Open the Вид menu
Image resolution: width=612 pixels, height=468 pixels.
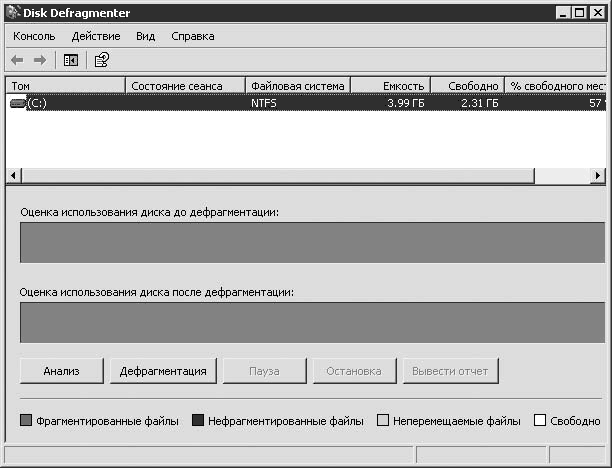[x=146, y=36]
